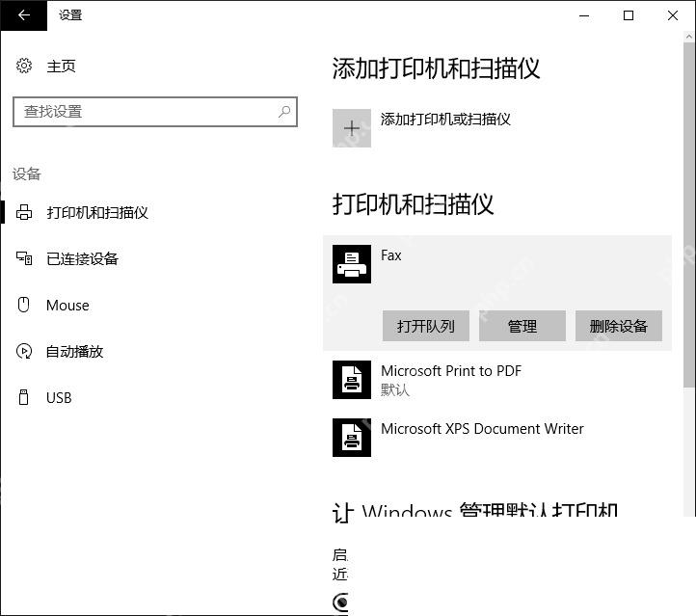This screenshot has height=616, width=696.
Task: Click the Microsoft Print to PDF icon
Action: click(352, 380)
